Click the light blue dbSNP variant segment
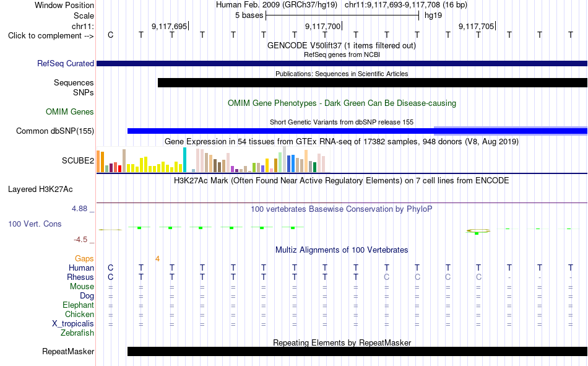Image resolution: width=588 pixels, height=366 pixels. point(511,131)
